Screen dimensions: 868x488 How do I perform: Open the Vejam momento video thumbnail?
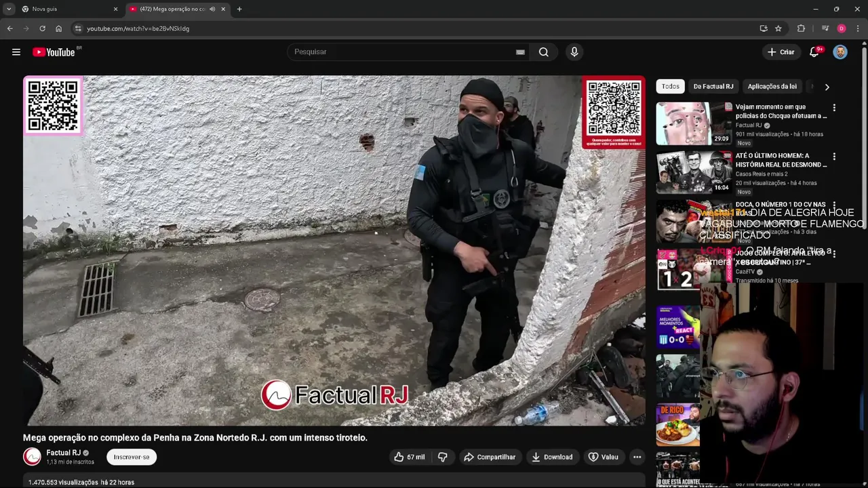pos(694,123)
